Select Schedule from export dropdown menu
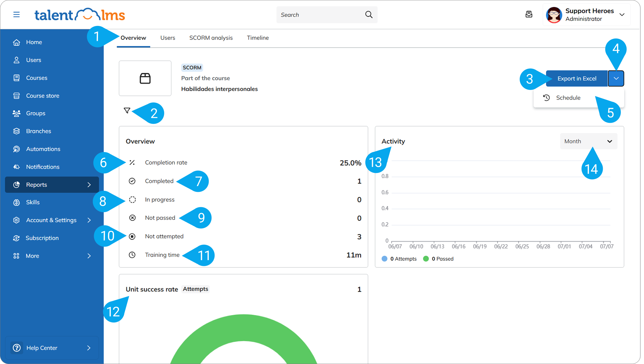The image size is (644, 364). pos(579,98)
